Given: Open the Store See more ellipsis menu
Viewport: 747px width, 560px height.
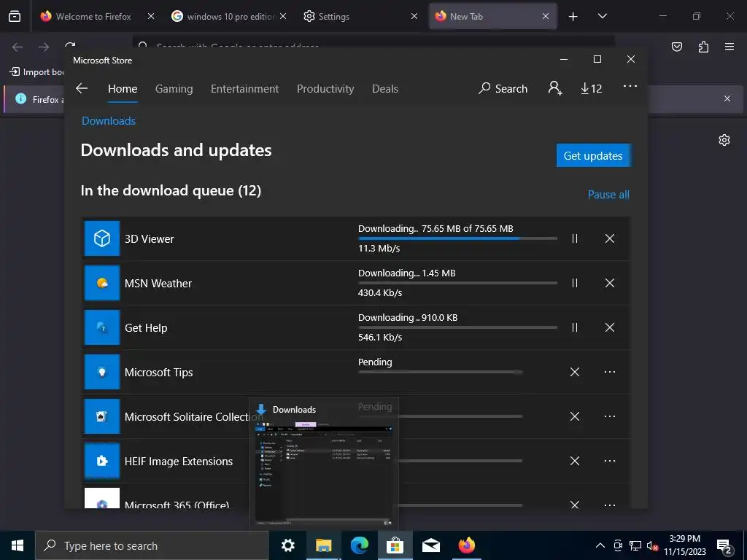Looking at the screenshot, I should (630, 86).
